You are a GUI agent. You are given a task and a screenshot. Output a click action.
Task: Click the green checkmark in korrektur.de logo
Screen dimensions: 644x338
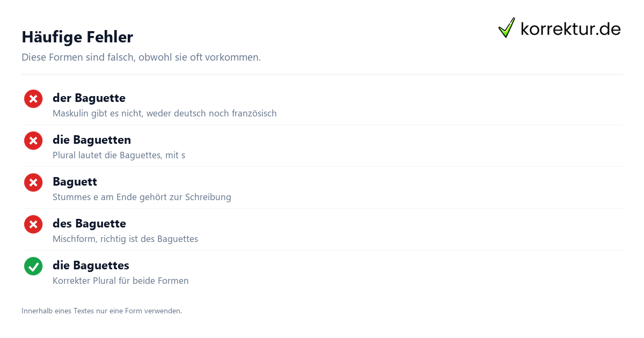coord(507,28)
